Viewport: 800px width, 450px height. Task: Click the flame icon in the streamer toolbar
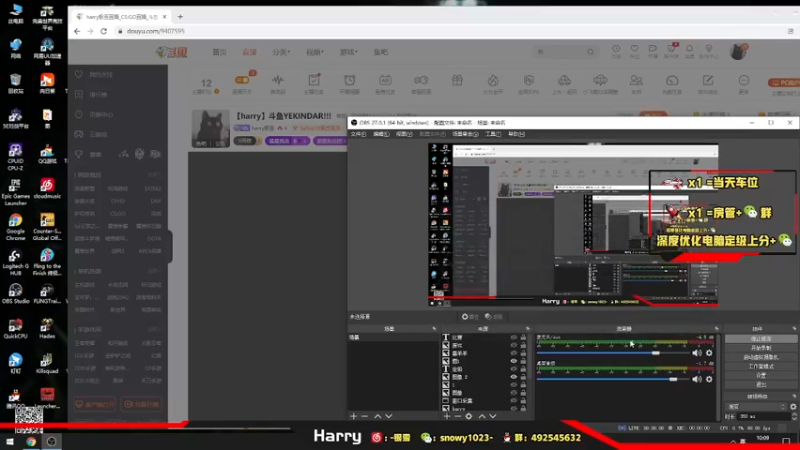(x=493, y=80)
